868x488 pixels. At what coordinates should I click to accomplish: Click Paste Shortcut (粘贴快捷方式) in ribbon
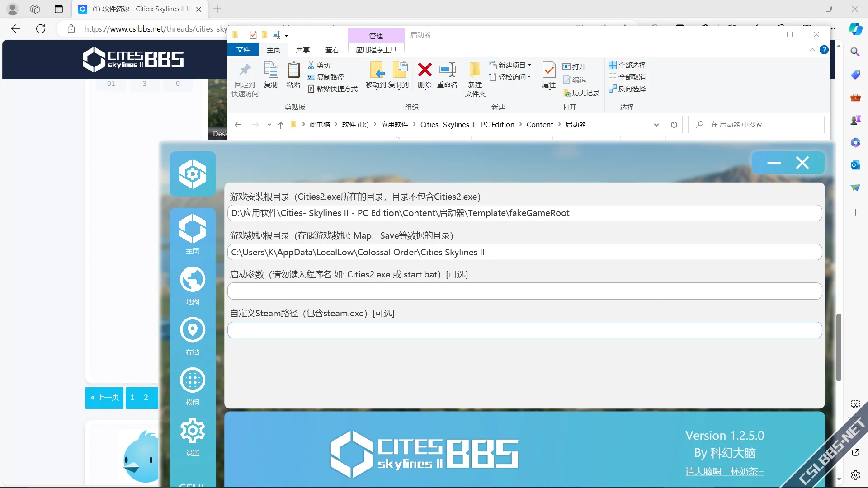332,89
